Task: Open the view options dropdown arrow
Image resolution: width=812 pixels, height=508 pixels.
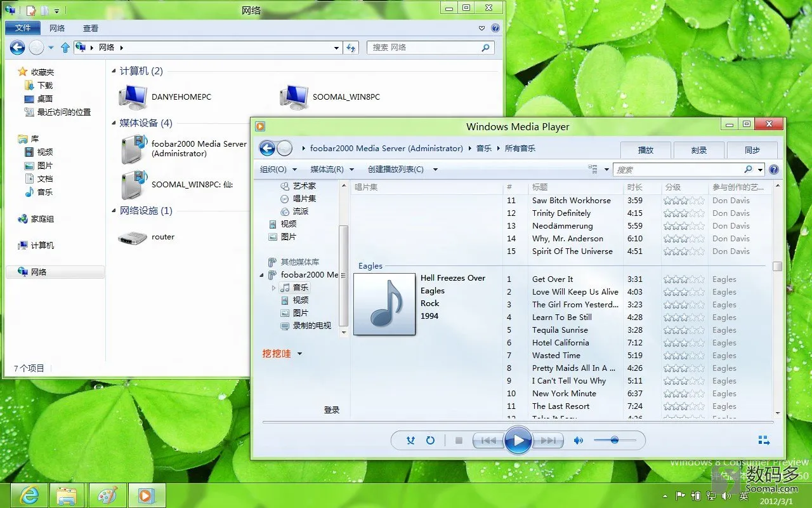Action: click(x=607, y=170)
